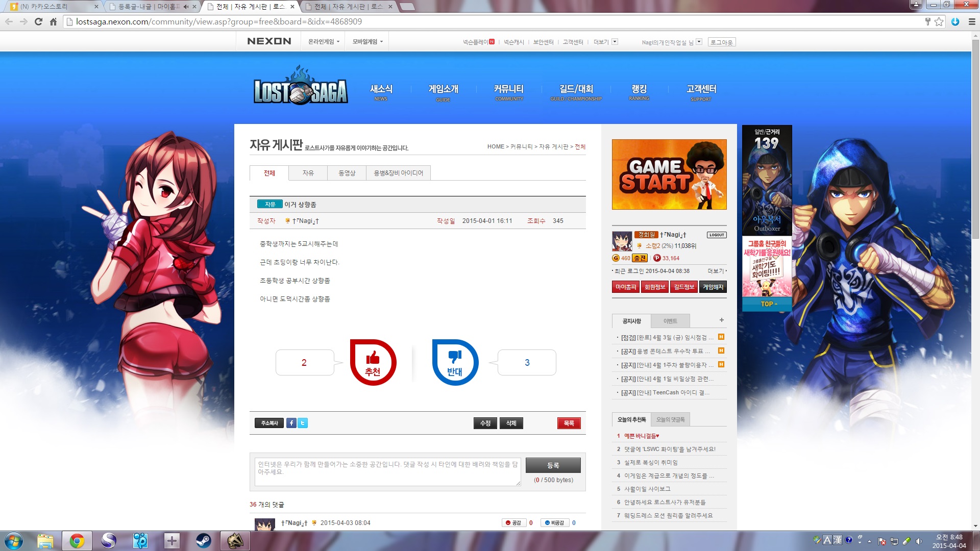Select 용병&장비 아이디어 tab
Viewport: 980px width, 551px height.
pyautogui.click(x=398, y=173)
